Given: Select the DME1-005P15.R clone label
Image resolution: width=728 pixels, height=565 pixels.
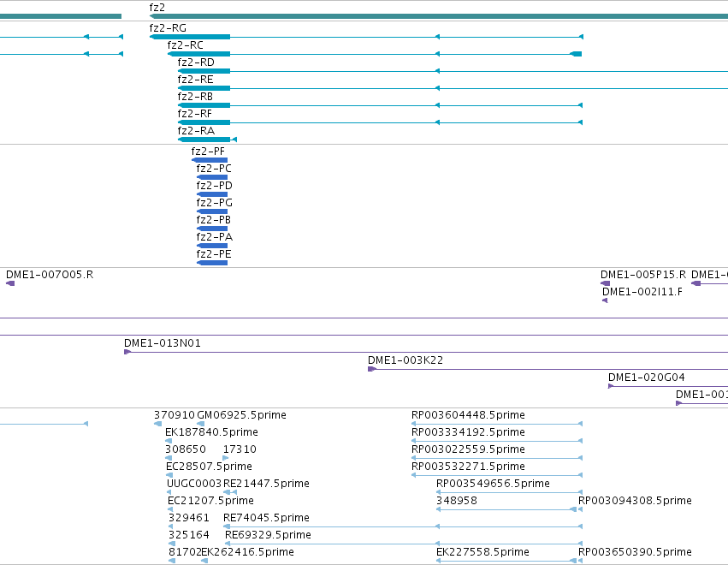Looking at the screenshot, I should [643, 275].
